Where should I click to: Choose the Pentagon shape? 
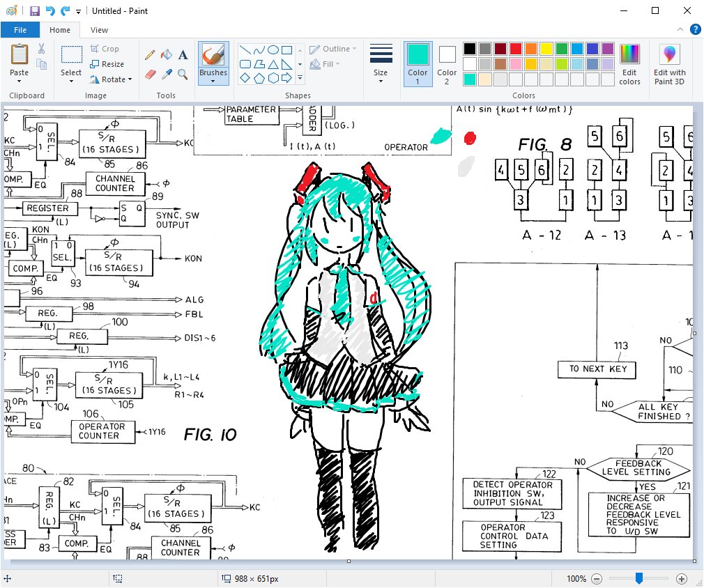(259, 78)
